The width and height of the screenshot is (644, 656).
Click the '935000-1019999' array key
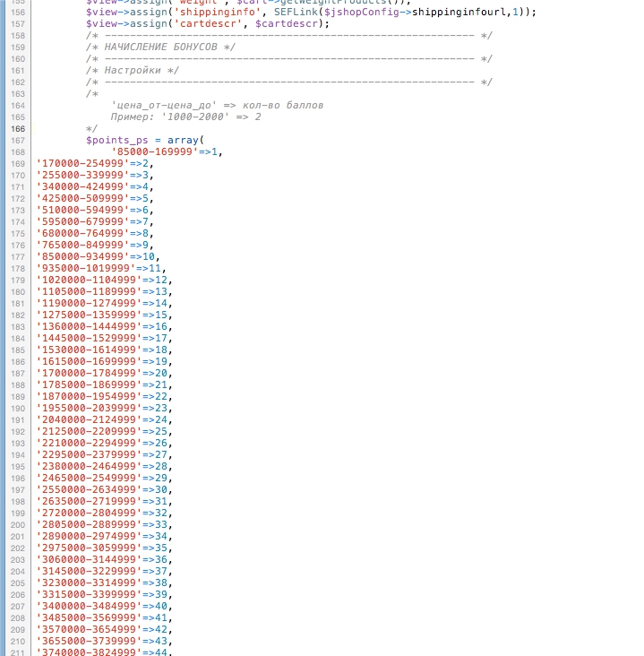click(83, 268)
